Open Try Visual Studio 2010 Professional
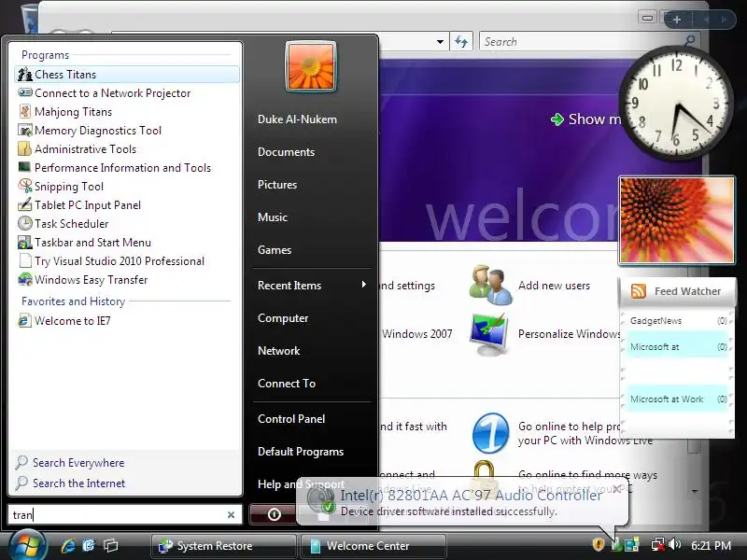The image size is (747, 560). pyautogui.click(x=127, y=261)
